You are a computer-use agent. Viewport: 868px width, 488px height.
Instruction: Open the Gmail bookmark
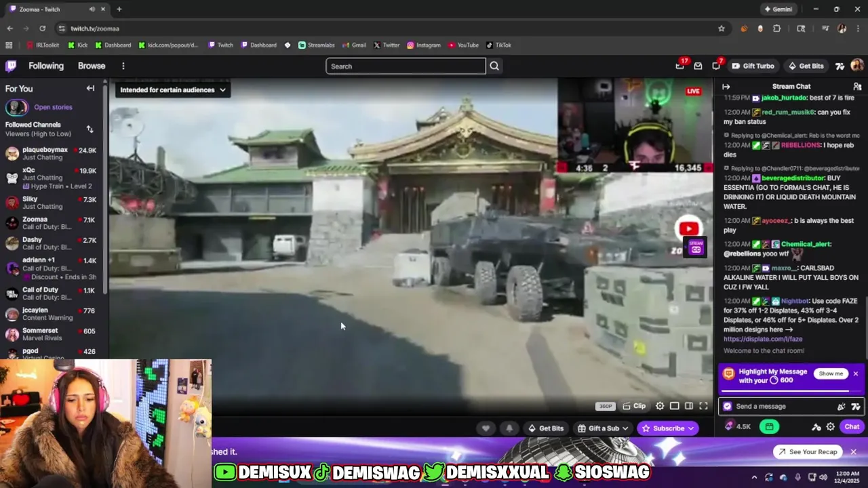354,45
